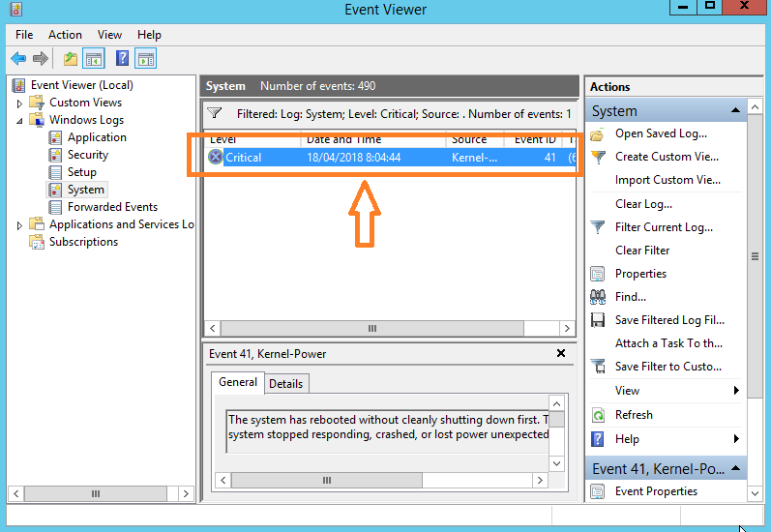
Task: Click the Event Properties action link
Action: [x=656, y=491]
